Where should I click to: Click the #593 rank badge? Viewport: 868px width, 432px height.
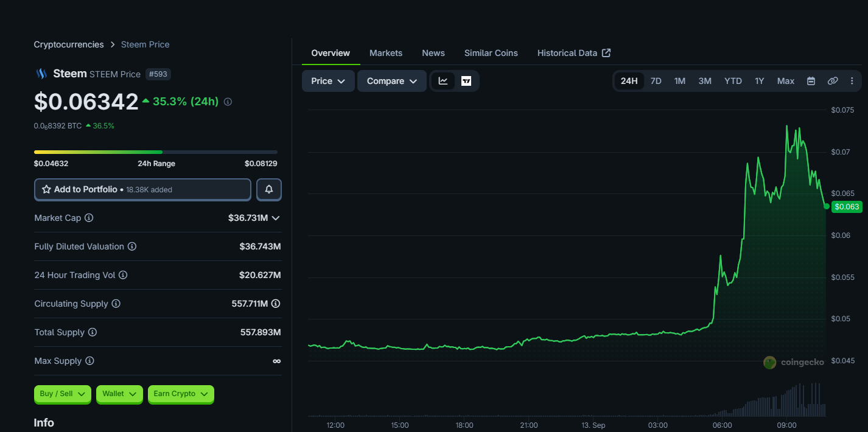point(158,74)
